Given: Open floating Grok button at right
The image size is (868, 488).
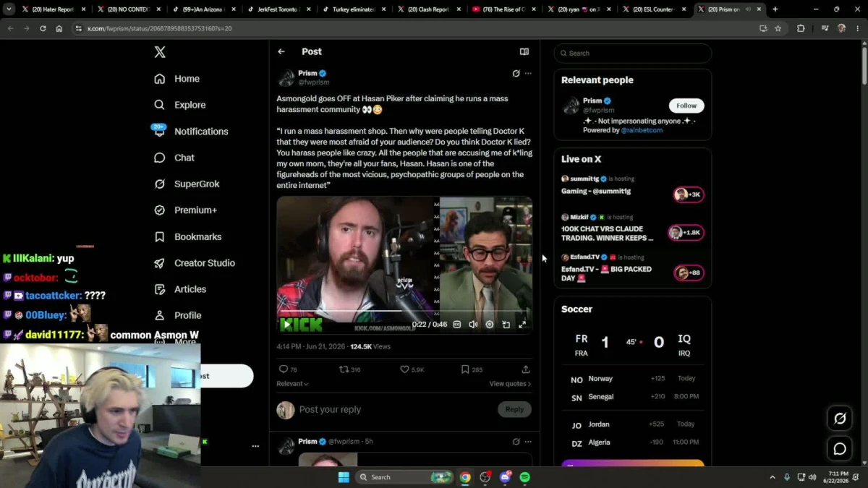Looking at the screenshot, I should 840,418.
